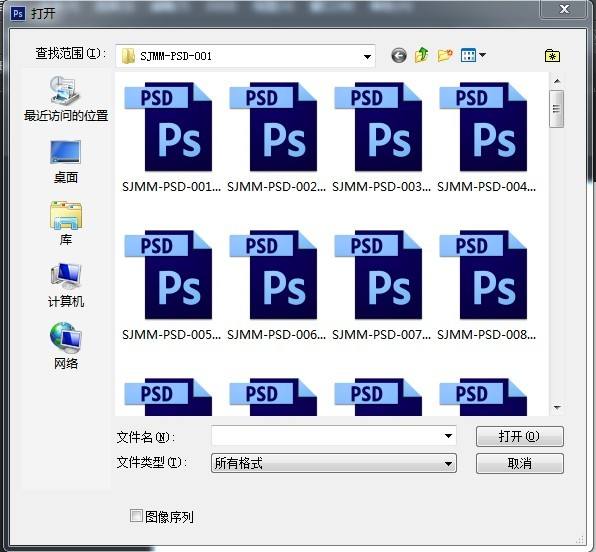Click the scrollbar up arrow
The width and height of the screenshot is (596, 552).
click(557, 81)
